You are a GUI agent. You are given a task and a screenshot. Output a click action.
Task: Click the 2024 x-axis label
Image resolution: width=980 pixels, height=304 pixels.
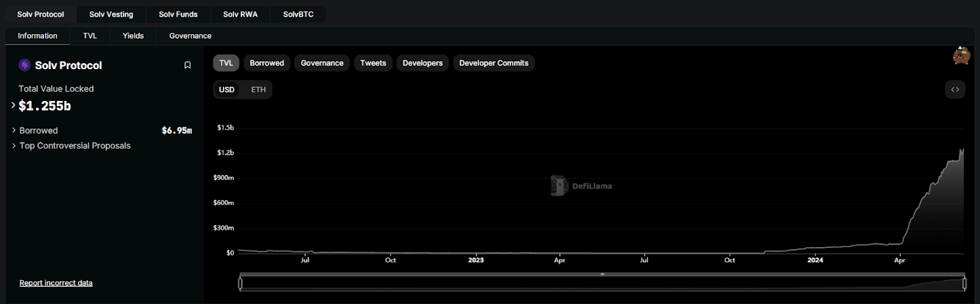[815, 260]
